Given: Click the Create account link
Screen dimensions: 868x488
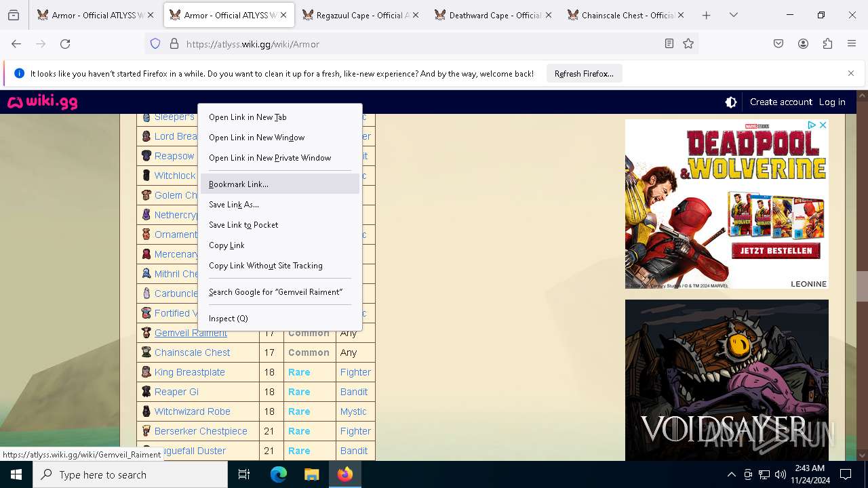Looking at the screenshot, I should 781,102.
